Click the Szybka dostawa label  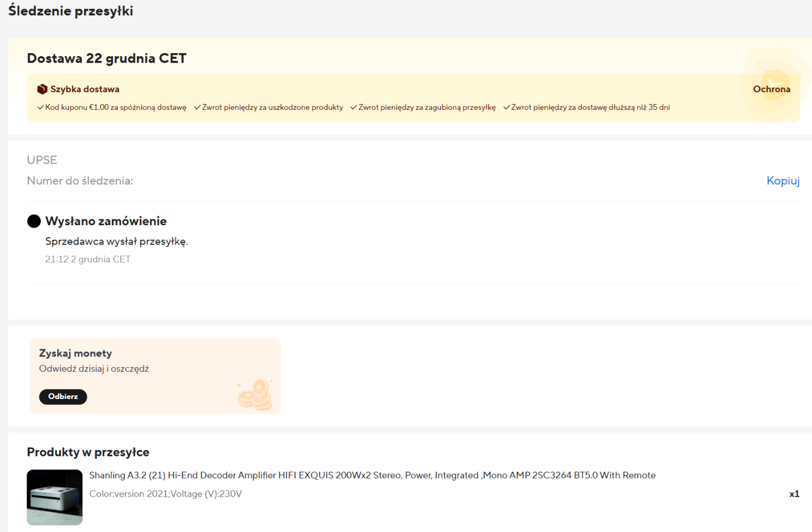[85, 89]
